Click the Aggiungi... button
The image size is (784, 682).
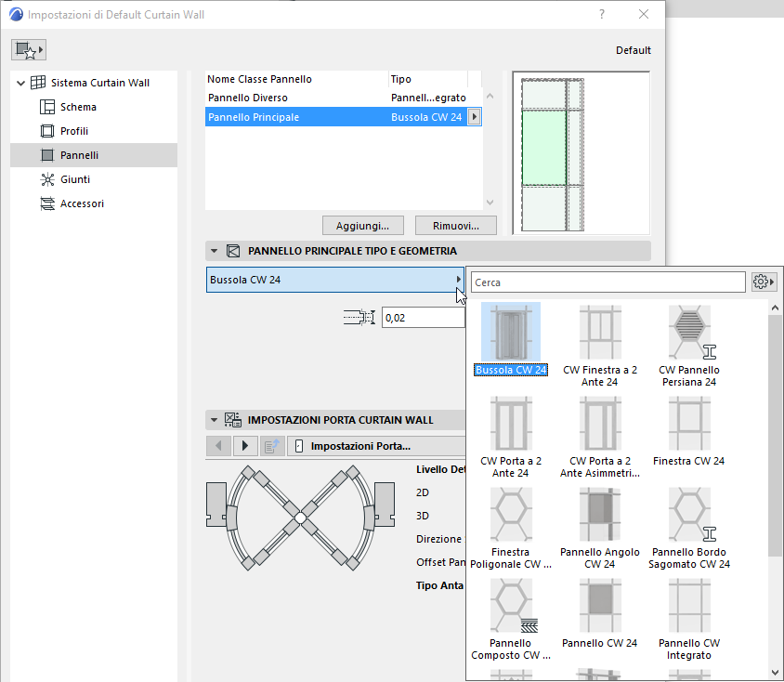(x=362, y=226)
